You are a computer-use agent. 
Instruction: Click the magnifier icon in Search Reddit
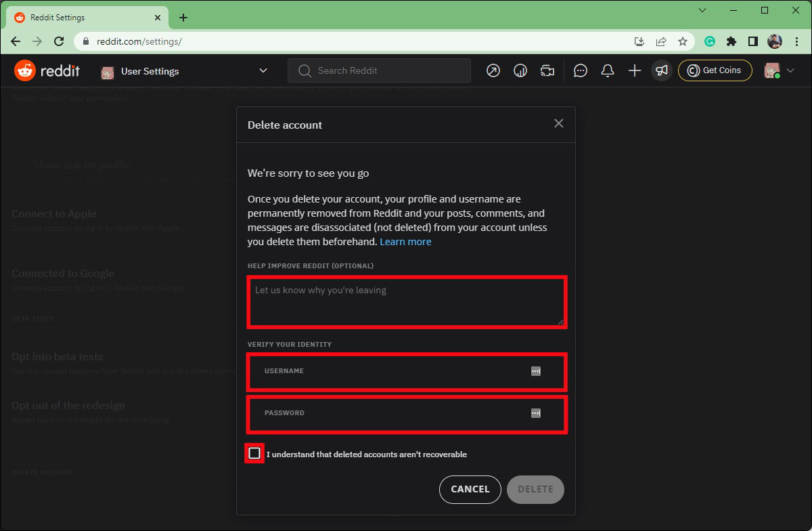[304, 70]
